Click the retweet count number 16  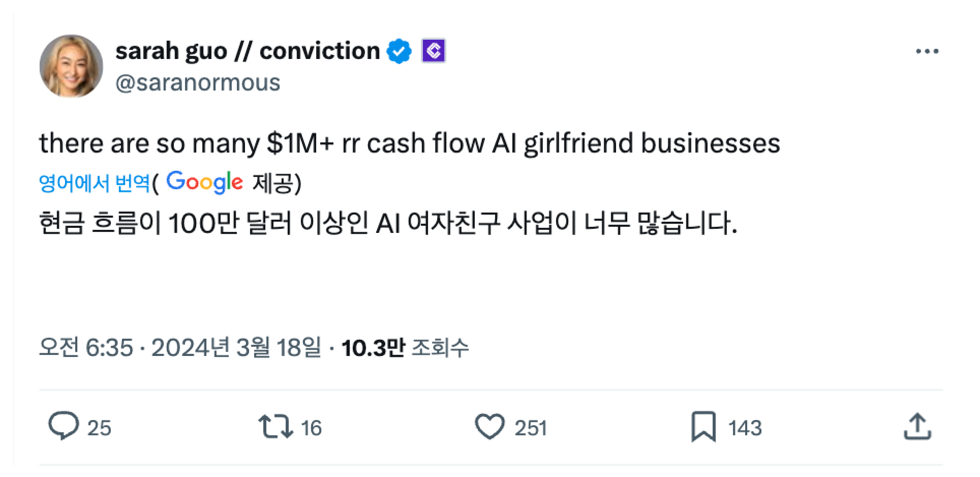point(311,428)
